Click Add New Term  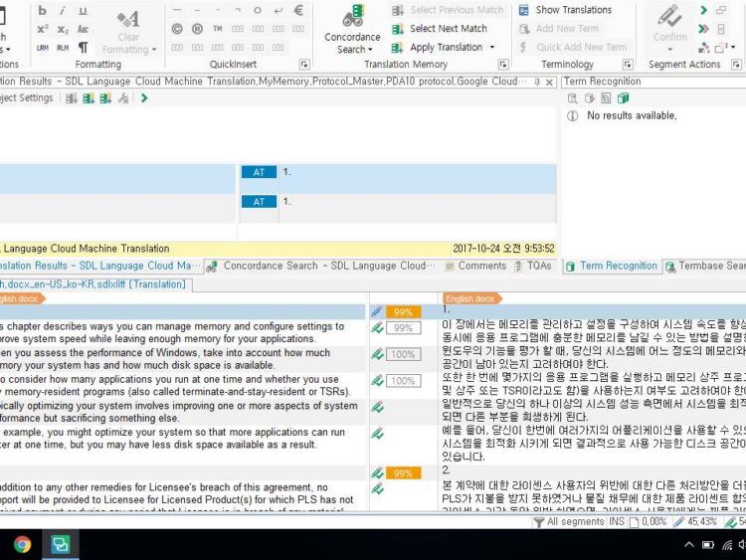tap(559, 29)
